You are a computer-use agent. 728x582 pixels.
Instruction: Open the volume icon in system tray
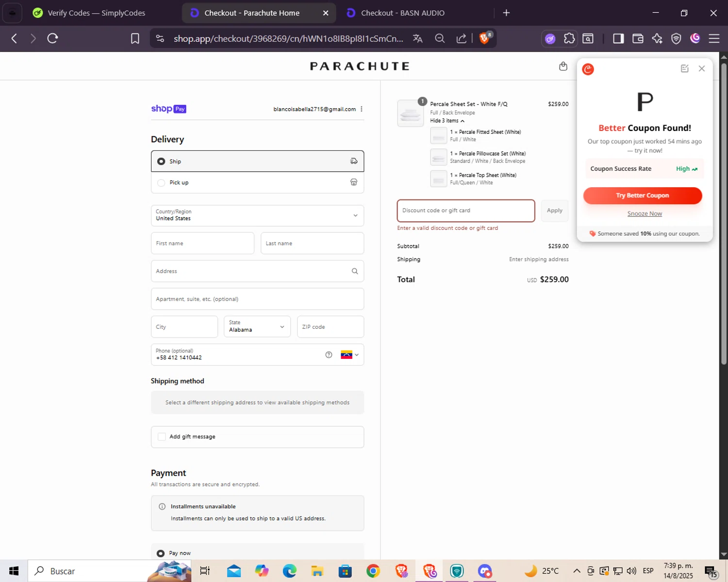[x=631, y=571]
